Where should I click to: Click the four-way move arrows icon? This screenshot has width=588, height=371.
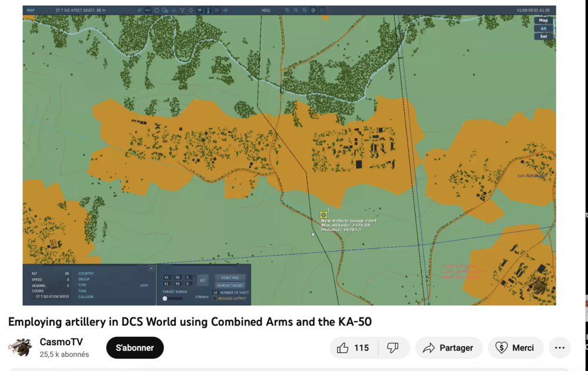click(225, 10)
